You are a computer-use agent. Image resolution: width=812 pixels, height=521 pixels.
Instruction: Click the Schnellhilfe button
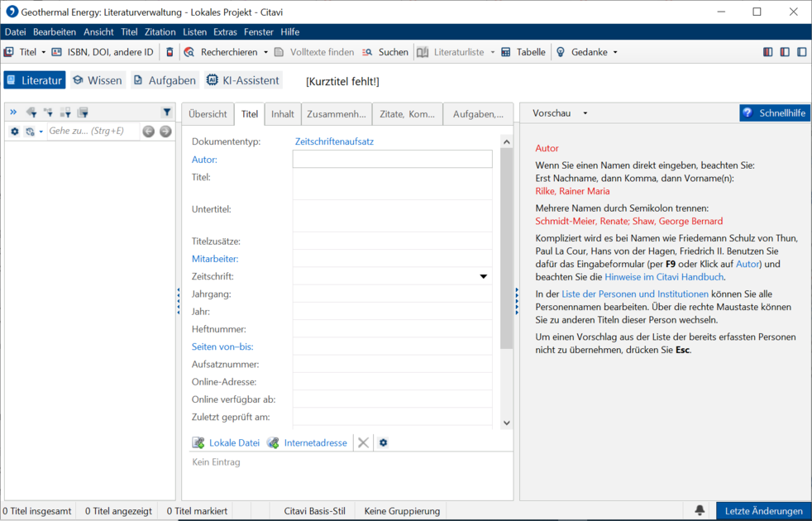point(775,113)
